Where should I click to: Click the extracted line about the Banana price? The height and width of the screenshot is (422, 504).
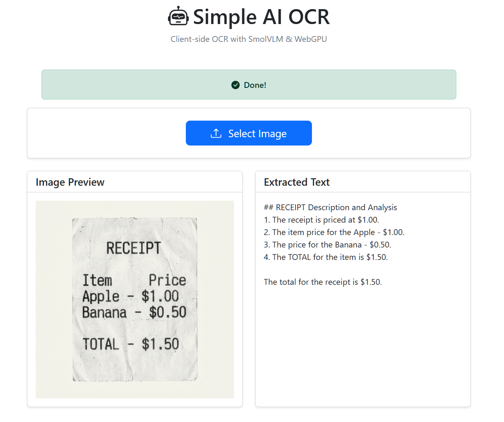pos(328,245)
